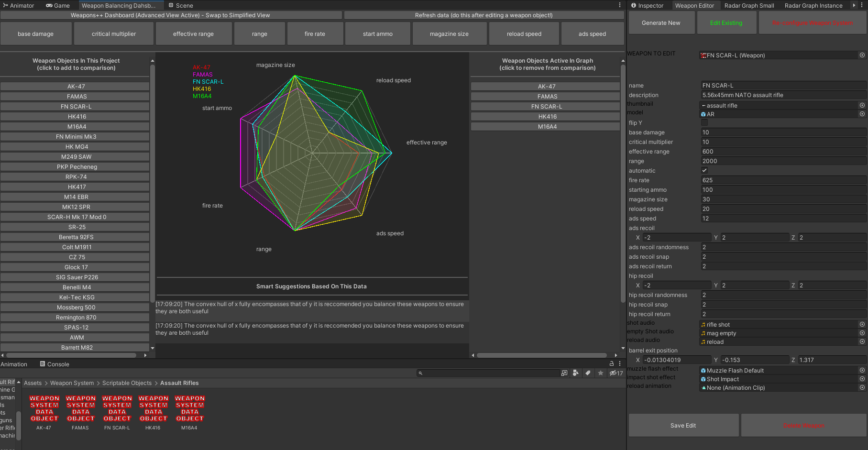Toggle base damage axis on the radar graph
The height and width of the screenshot is (450, 868).
click(x=36, y=34)
